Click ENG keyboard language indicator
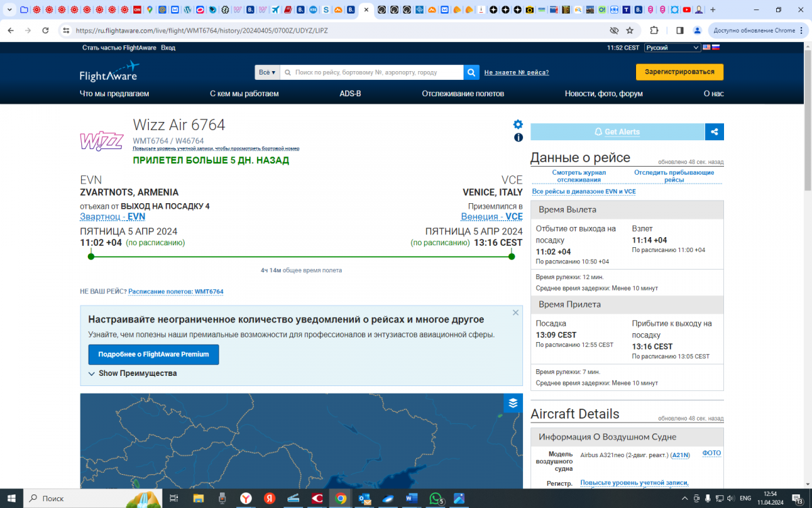812x508 pixels. click(x=745, y=499)
